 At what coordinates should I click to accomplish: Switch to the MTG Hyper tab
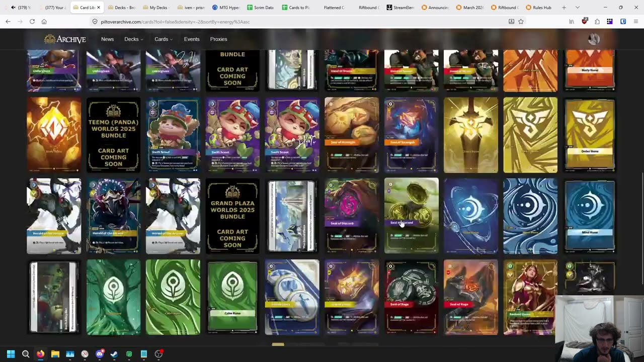click(x=226, y=8)
